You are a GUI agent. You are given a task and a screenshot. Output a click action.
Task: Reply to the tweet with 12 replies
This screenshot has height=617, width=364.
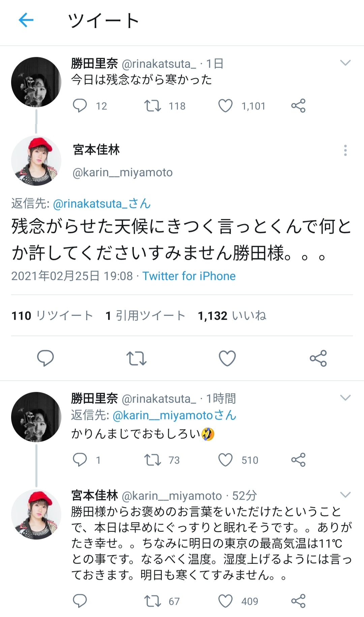pos(80,106)
